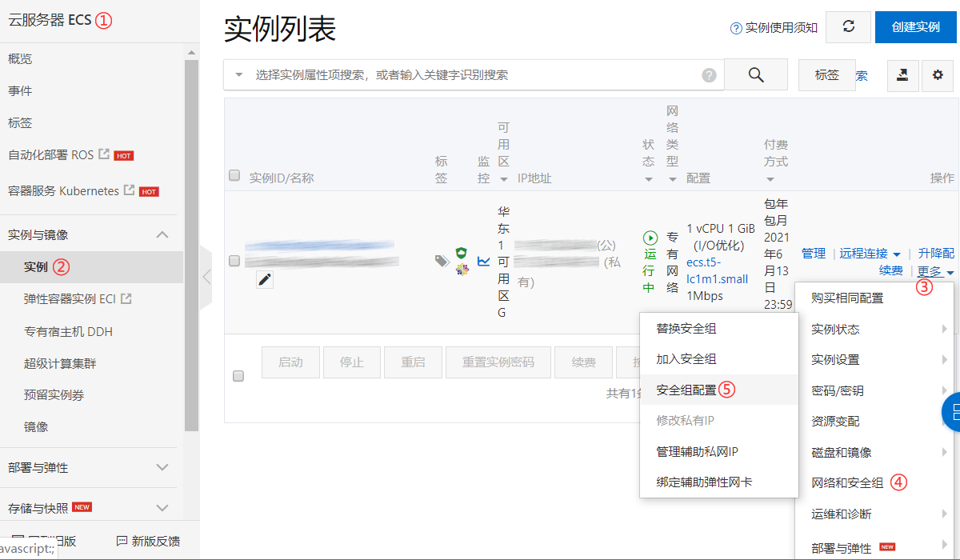Image resolution: width=960 pixels, height=560 pixels.
Task: Click the colorful flower icon under shield
Action: (x=462, y=269)
